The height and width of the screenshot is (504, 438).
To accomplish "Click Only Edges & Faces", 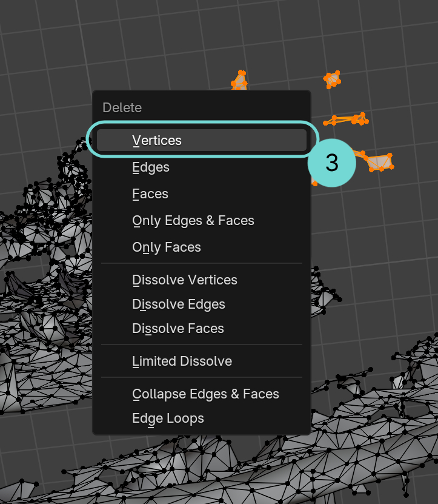I will point(193,221).
